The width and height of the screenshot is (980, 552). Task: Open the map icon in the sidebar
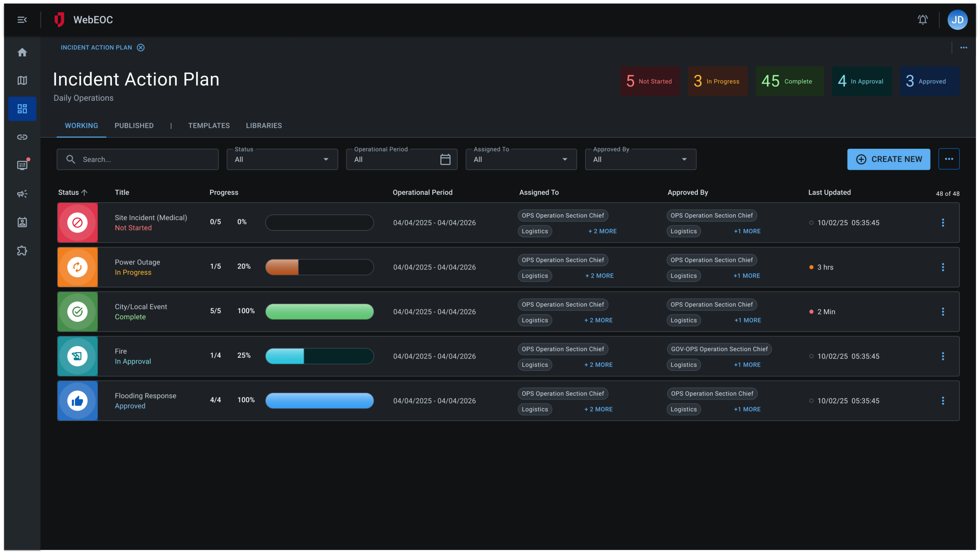22,80
